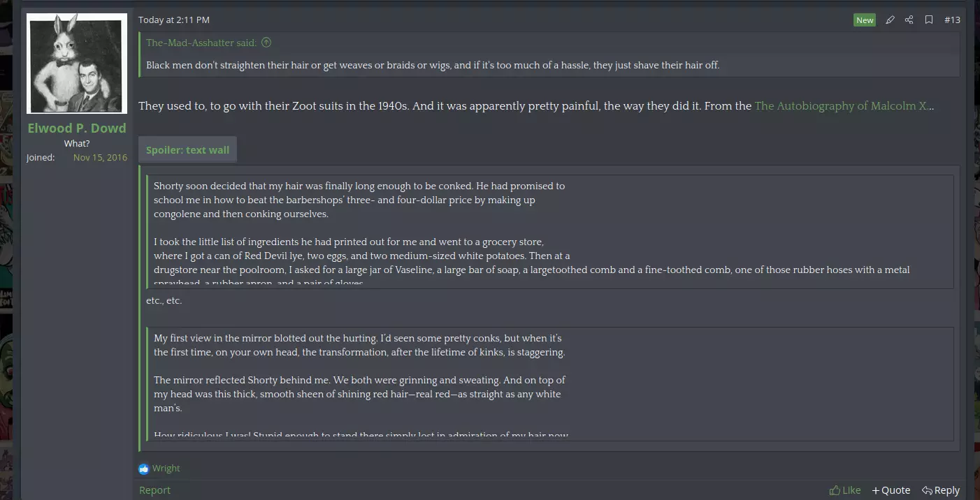Screen dimensions: 980x500
Task: Expand the first quoted Malcolm X excerpt
Action: point(549,232)
